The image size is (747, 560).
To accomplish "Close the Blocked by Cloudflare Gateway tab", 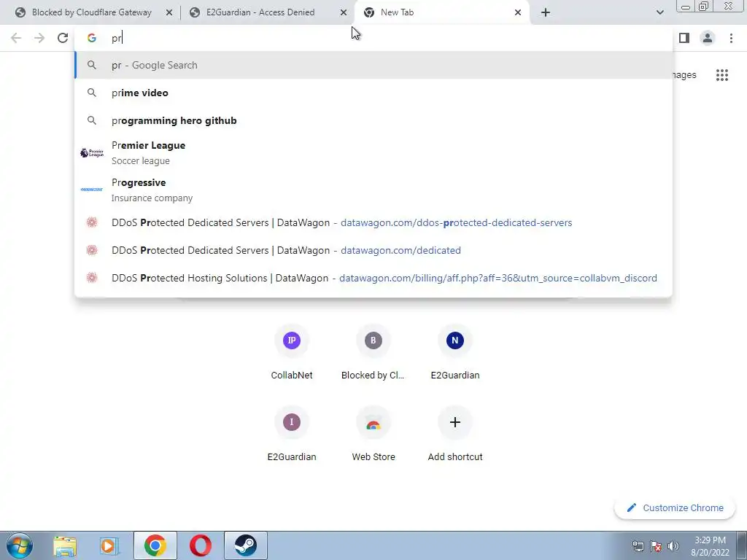I will click(x=169, y=13).
